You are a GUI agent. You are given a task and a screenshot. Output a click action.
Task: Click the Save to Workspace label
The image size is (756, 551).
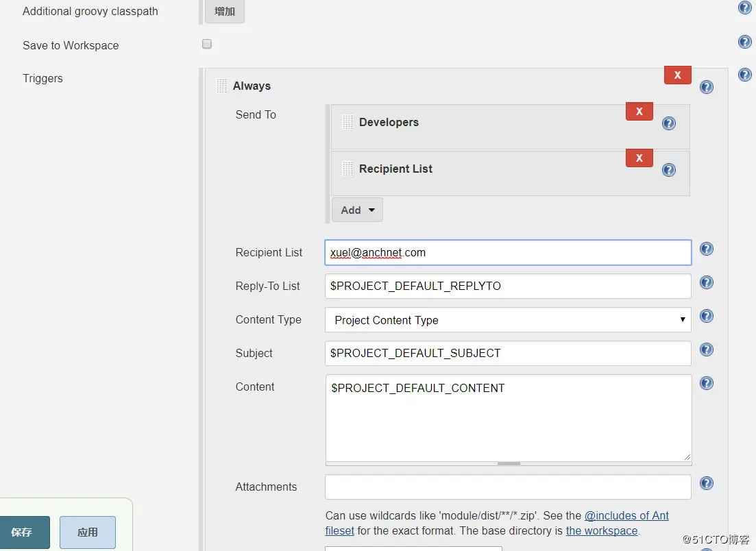coord(71,45)
